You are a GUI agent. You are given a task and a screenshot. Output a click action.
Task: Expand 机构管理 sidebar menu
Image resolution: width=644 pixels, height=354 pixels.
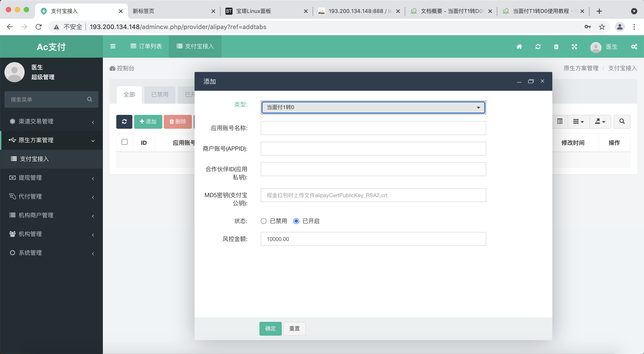pyautogui.click(x=51, y=234)
